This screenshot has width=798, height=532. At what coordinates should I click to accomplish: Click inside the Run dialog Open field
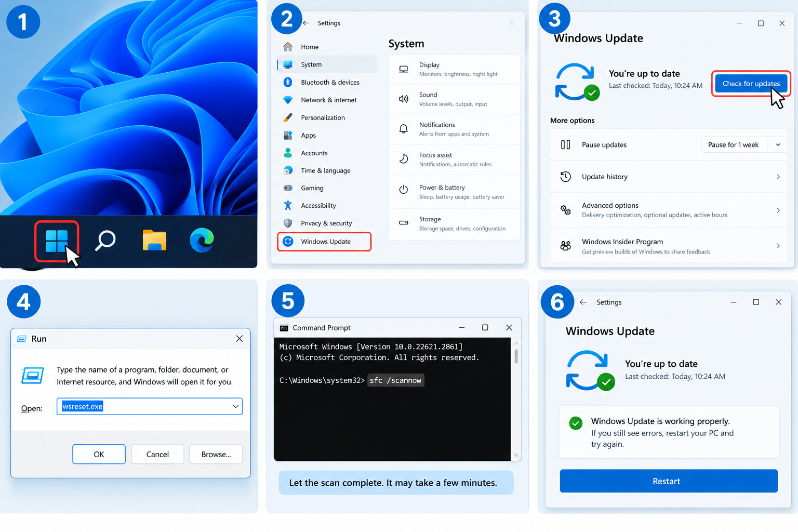pyautogui.click(x=150, y=406)
